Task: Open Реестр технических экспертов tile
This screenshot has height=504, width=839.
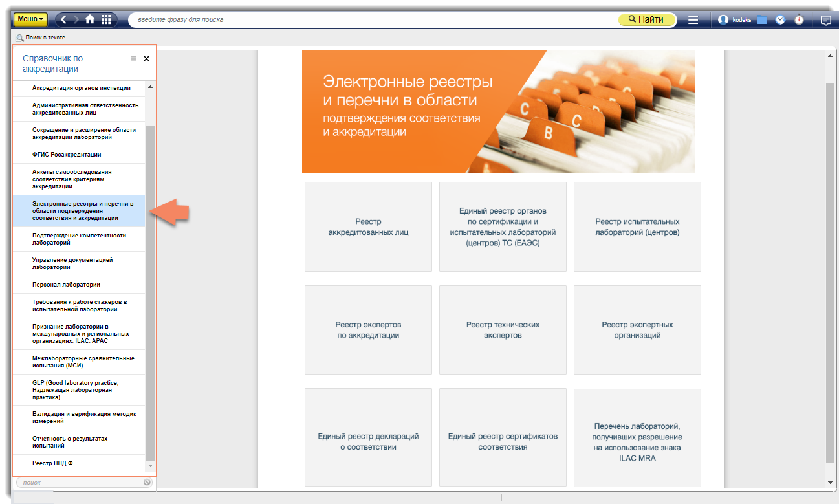Action: coord(503,330)
